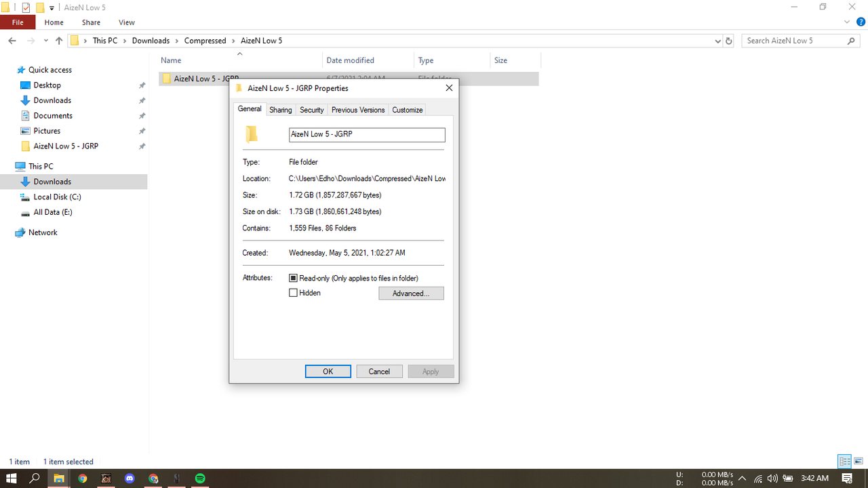Switch to Security tab in Properties
Image resolution: width=868 pixels, height=488 pixels.
point(312,110)
